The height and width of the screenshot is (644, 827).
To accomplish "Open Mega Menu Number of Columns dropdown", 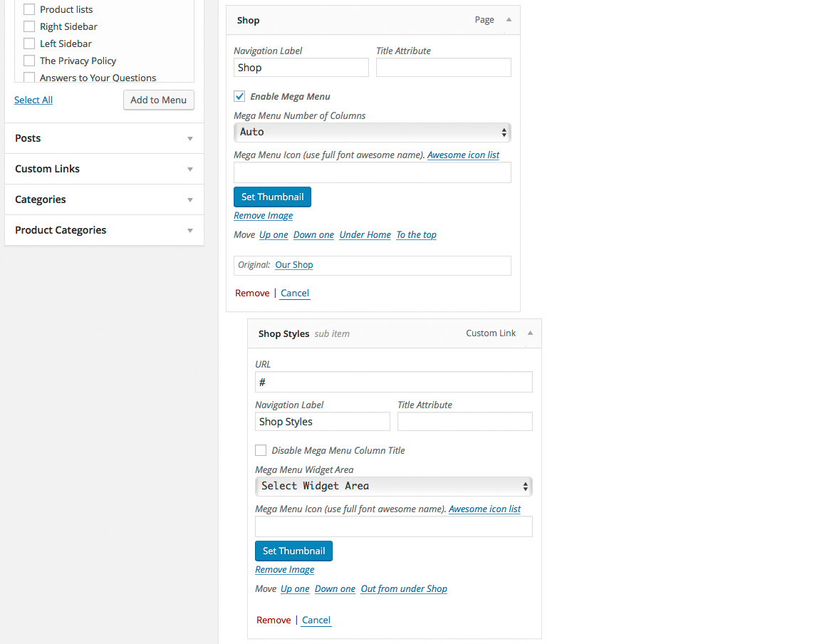I will pyautogui.click(x=373, y=132).
